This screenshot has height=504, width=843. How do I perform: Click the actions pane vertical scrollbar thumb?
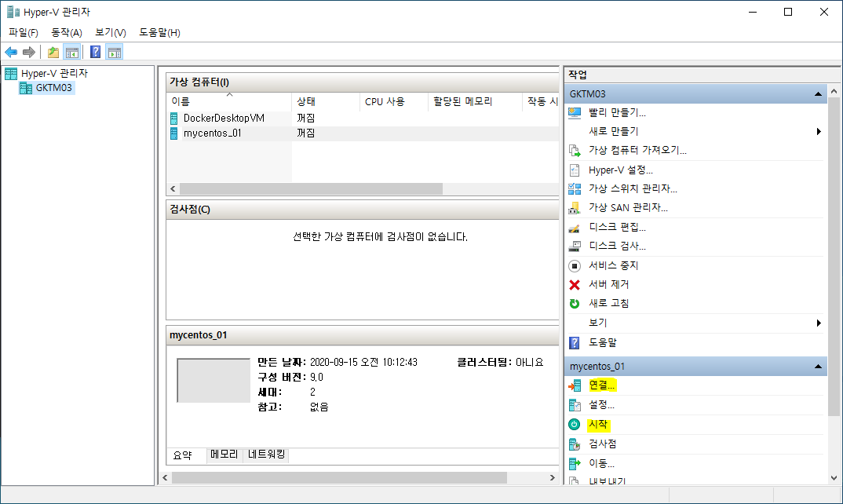click(834, 257)
